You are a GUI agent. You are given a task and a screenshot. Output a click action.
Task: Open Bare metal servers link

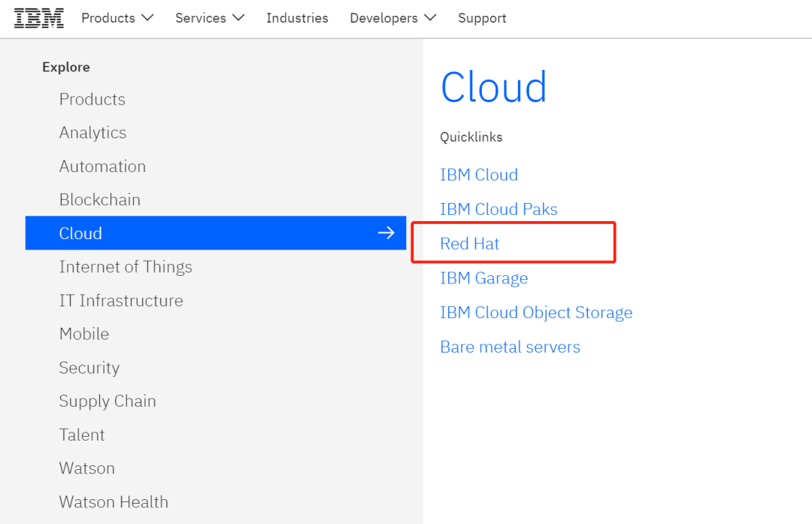pos(510,347)
